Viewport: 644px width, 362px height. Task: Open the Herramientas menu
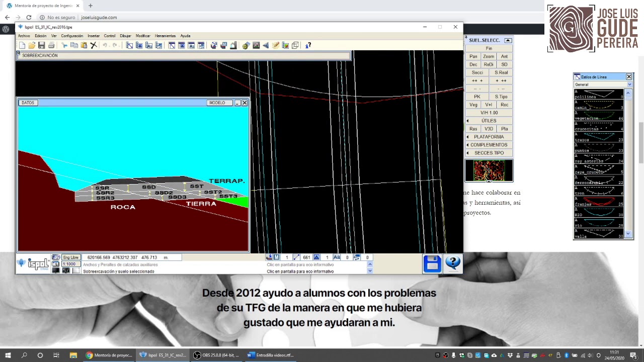pyautogui.click(x=165, y=36)
